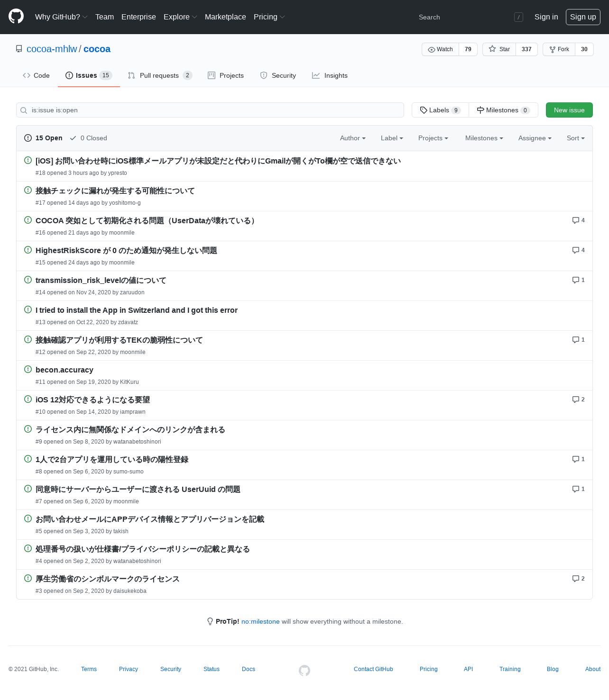
Task: Focus the is:issue is:open filter field
Action: (210, 110)
